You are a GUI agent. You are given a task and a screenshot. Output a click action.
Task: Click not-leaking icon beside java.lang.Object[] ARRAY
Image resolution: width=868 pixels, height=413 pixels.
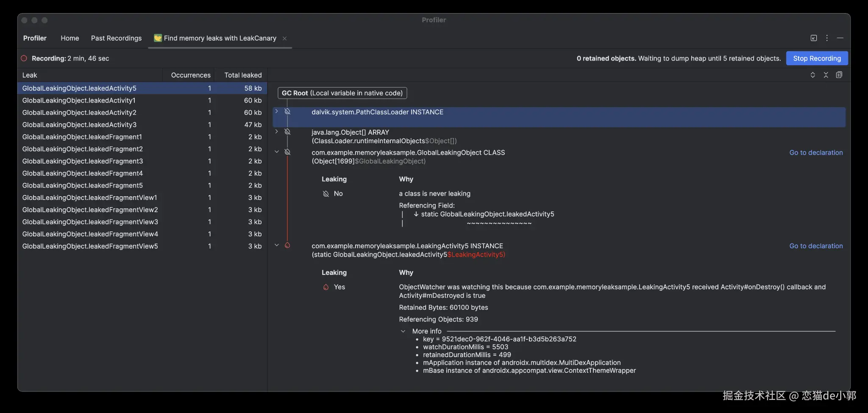(x=287, y=132)
